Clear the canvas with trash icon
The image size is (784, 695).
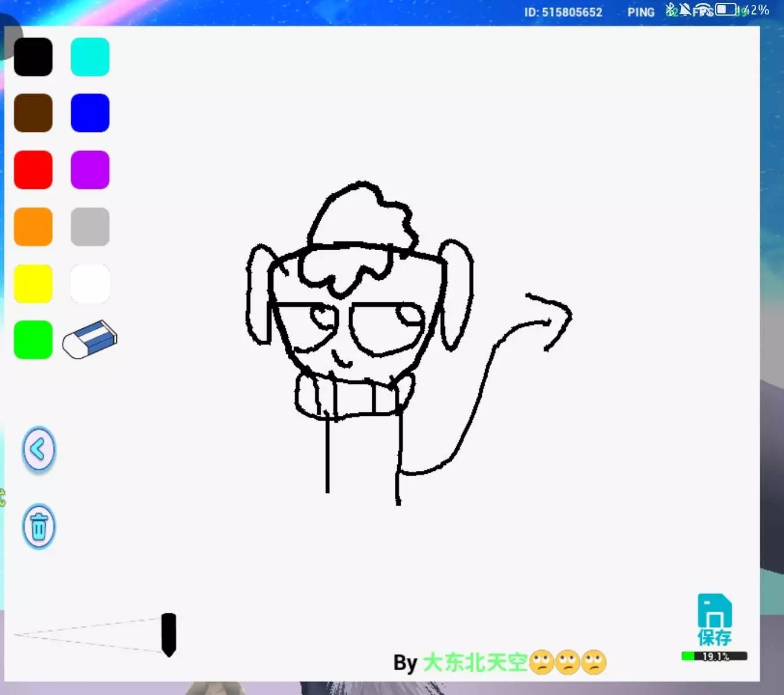39,527
